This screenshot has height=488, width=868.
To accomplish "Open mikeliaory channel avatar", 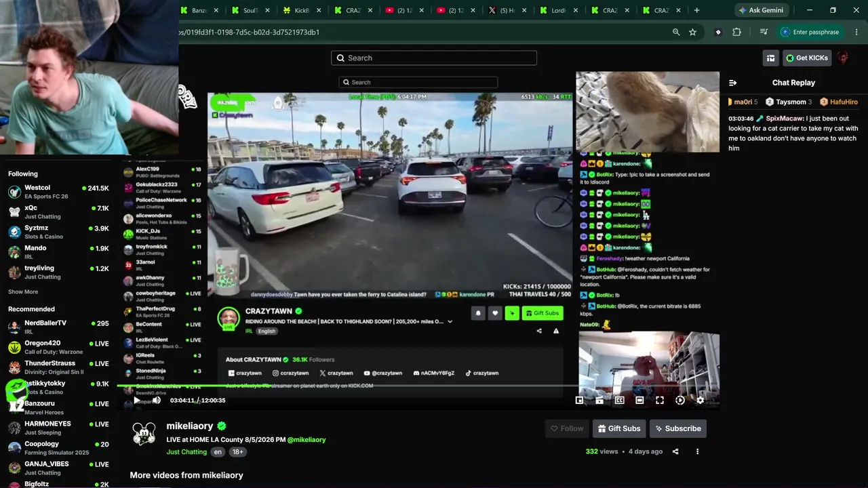I will pos(144,434).
